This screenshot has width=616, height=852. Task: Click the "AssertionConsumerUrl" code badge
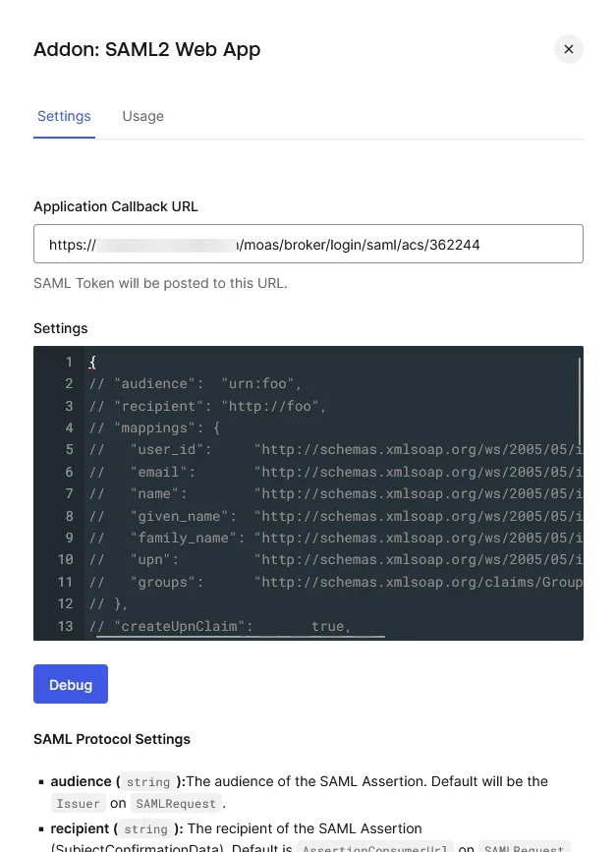click(x=374, y=847)
